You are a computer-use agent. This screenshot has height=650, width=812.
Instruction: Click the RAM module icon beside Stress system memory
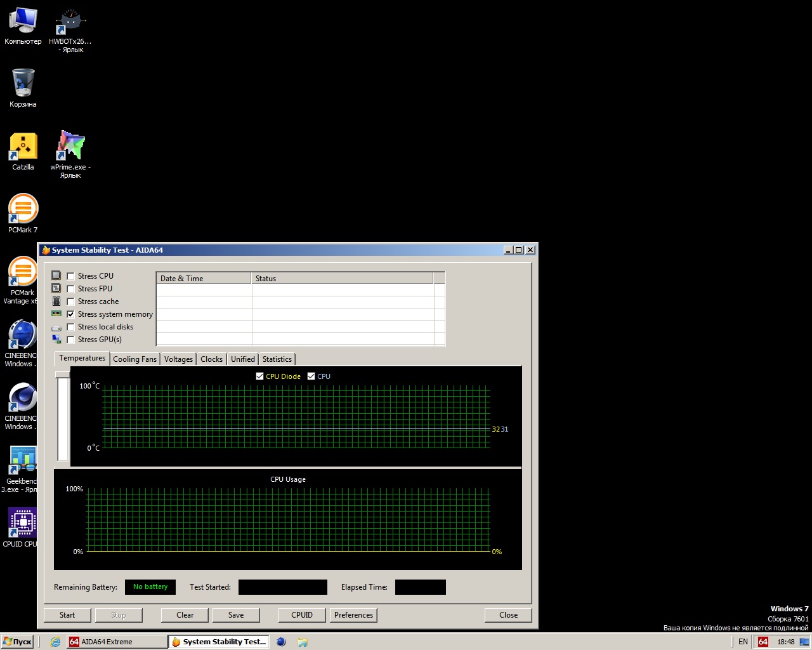[56, 314]
